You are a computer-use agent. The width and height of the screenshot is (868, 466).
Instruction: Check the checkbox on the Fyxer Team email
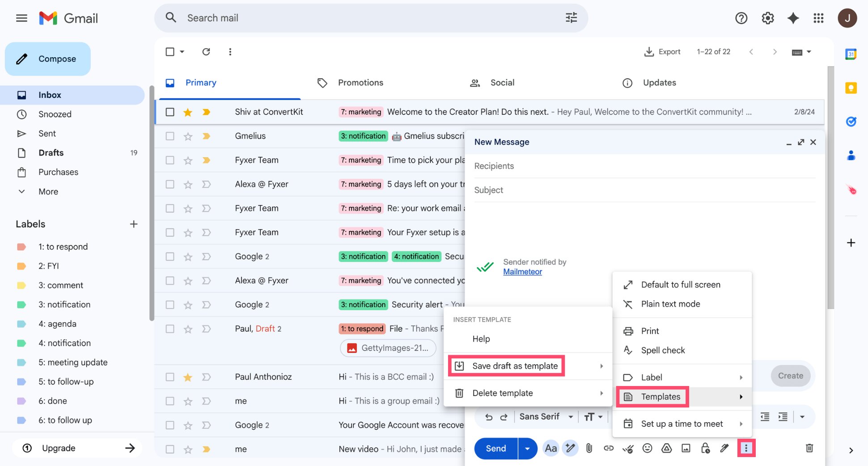pyautogui.click(x=170, y=160)
